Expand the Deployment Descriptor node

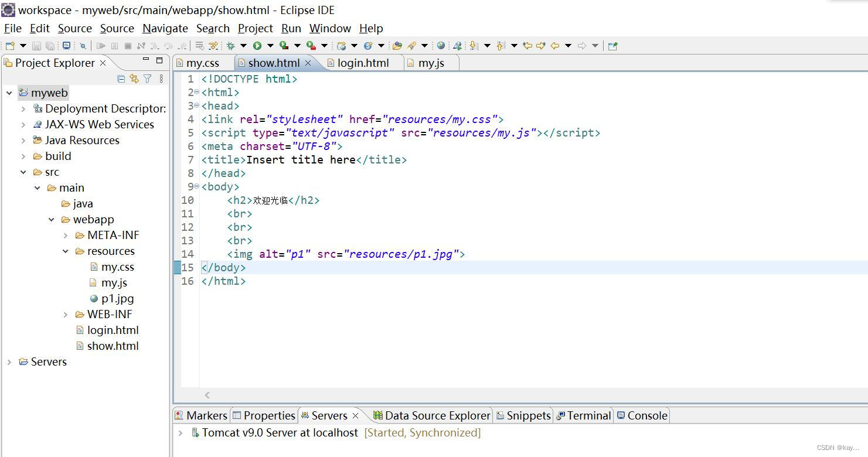[x=23, y=108]
